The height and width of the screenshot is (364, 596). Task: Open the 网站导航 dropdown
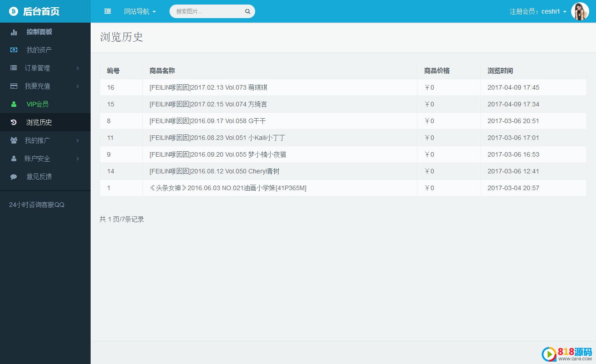tap(140, 11)
